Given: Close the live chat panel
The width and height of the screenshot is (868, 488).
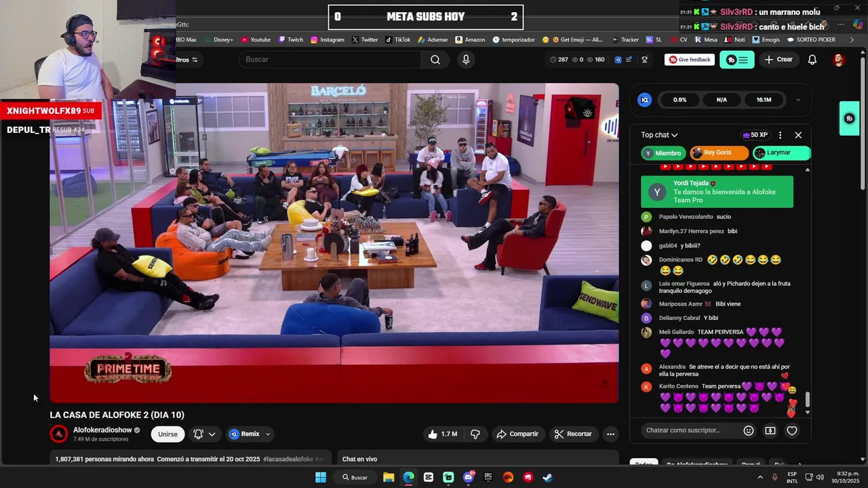Looking at the screenshot, I should tap(798, 135).
